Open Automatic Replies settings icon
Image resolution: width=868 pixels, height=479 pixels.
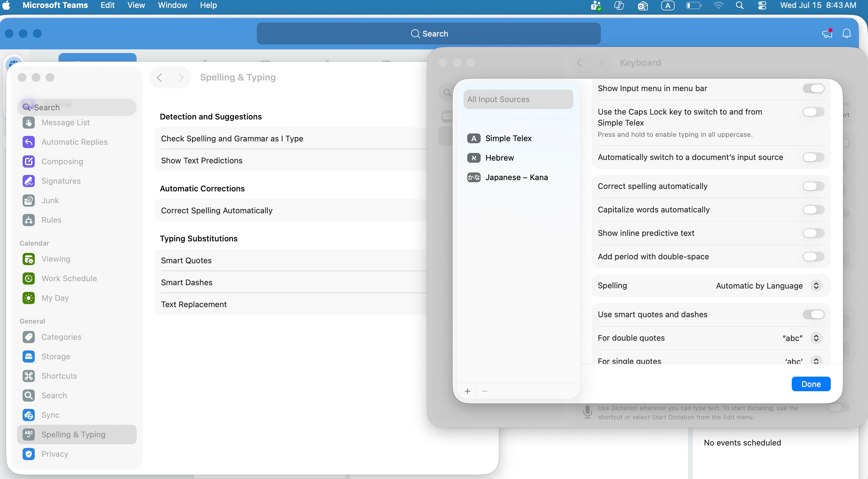pyautogui.click(x=29, y=142)
